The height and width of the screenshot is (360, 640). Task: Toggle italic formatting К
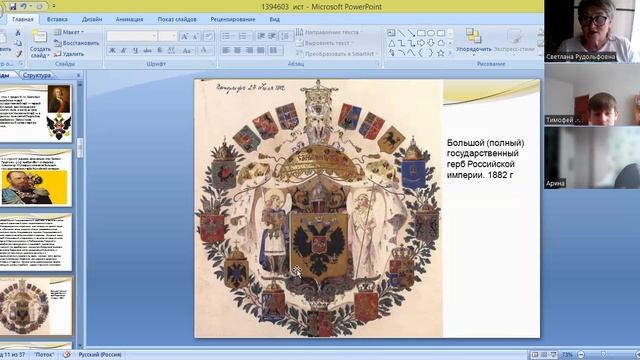click(x=124, y=51)
